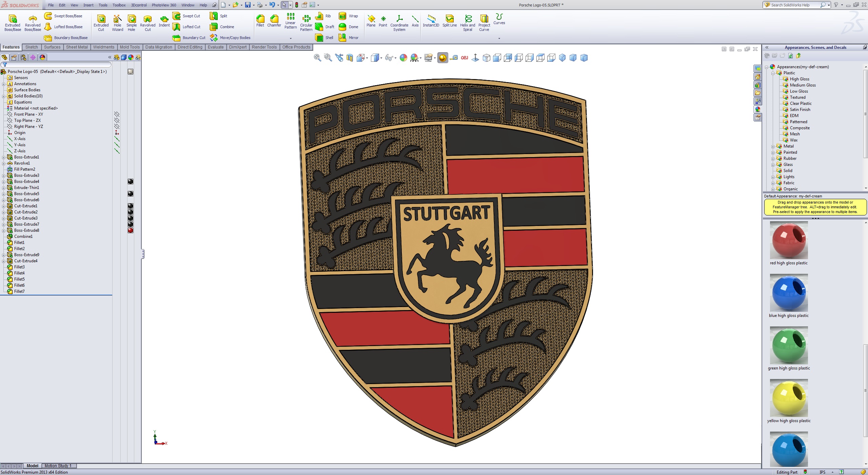Choose the Revolved Cut tool
This screenshot has height=475, width=868.
[x=147, y=23]
